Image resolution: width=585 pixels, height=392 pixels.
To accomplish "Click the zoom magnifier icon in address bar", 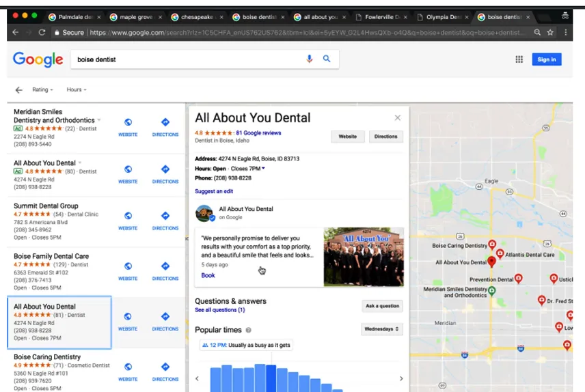I will 537,33.
